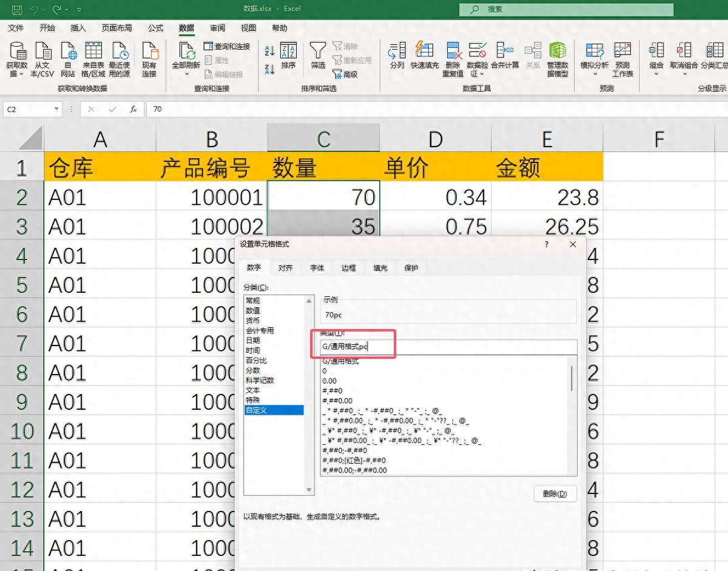Click column header D

pos(435,139)
